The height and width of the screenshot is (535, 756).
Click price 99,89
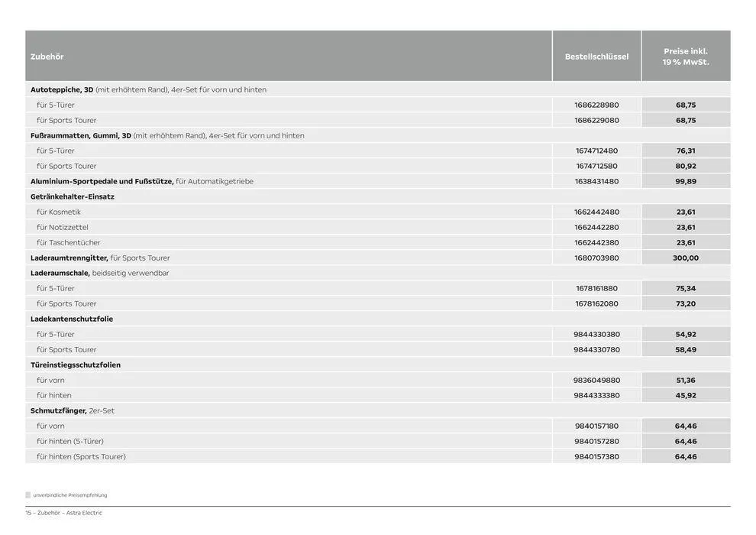point(685,181)
